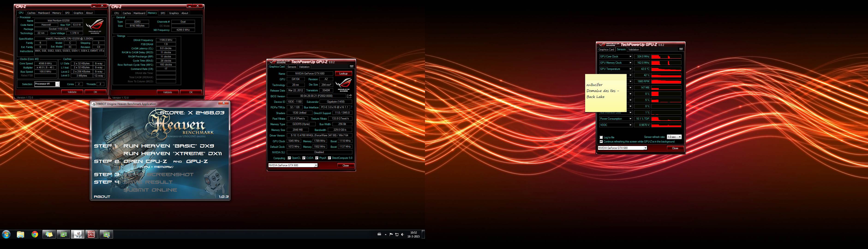This screenshot has height=249, width=868.
Task: Open Sensors tab in GPU-Z Graphics Card window
Action: 292,67
